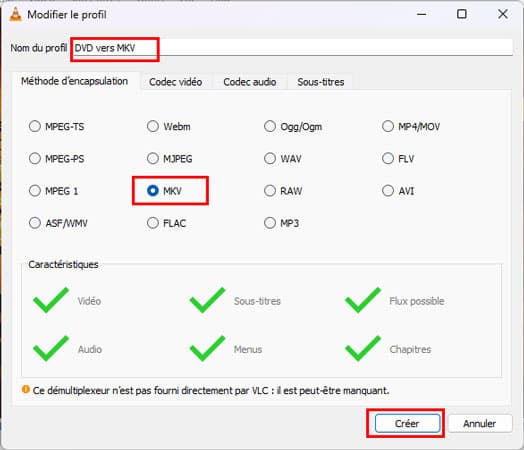Select WAV encapsulation method
This screenshot has width=524, height=450.
270,158
